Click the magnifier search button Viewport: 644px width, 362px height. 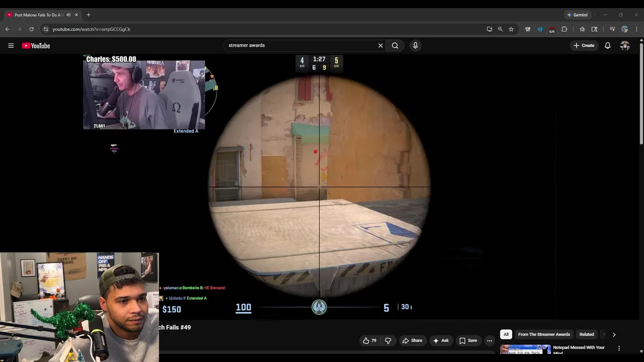click(395, 45)
